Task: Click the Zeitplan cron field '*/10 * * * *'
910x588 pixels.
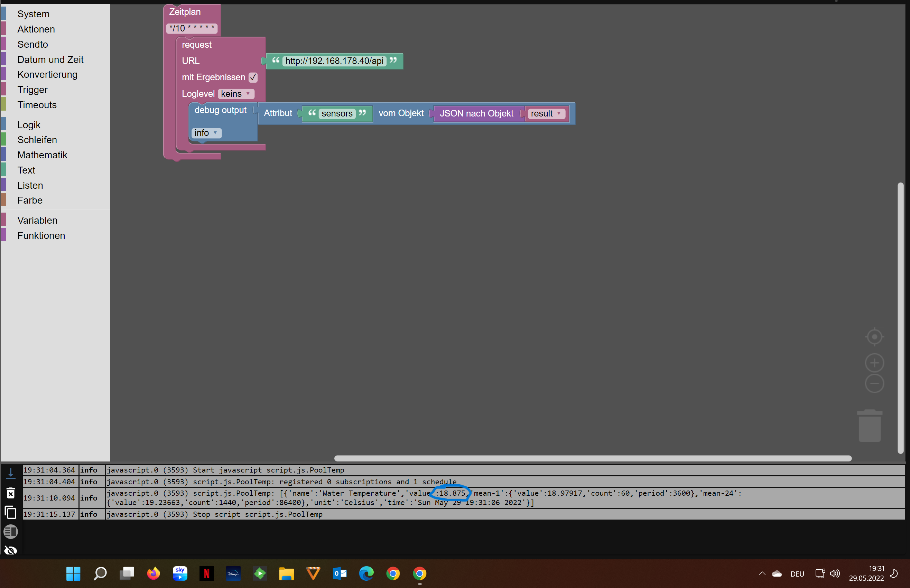Action: [x=192, y=28]
